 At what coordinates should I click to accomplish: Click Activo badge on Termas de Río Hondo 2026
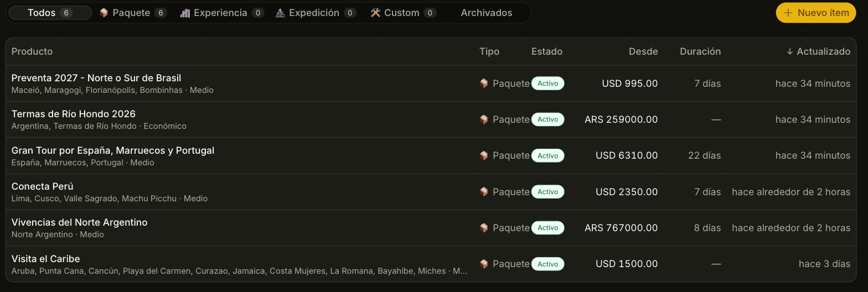[x=547, y=119]
